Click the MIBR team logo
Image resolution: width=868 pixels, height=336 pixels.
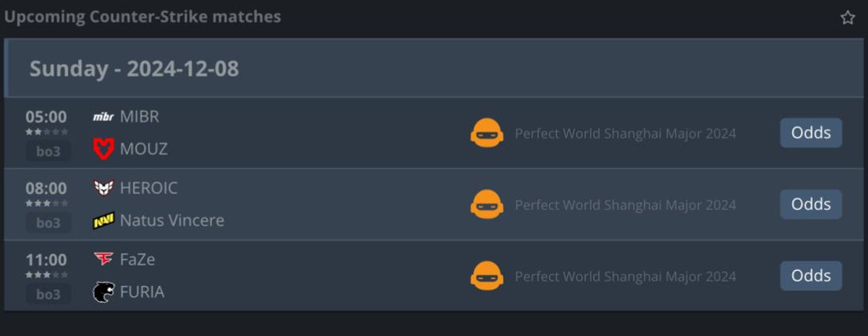(103, 117)
